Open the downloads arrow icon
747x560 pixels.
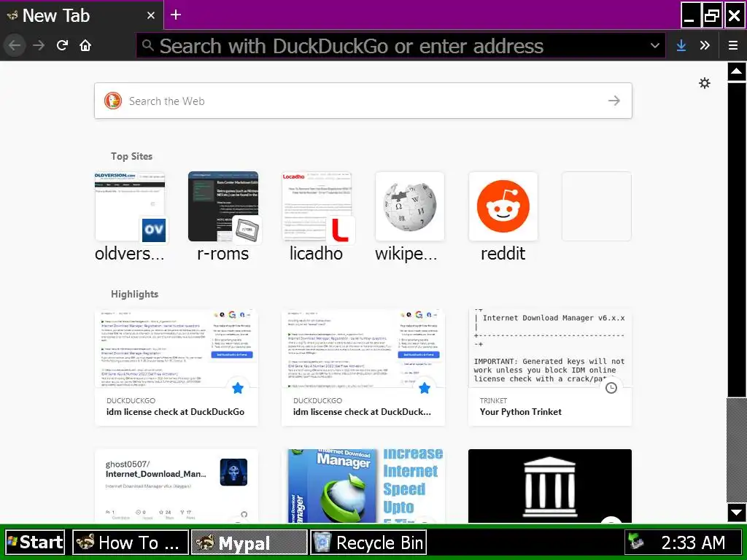pos(681,46)
